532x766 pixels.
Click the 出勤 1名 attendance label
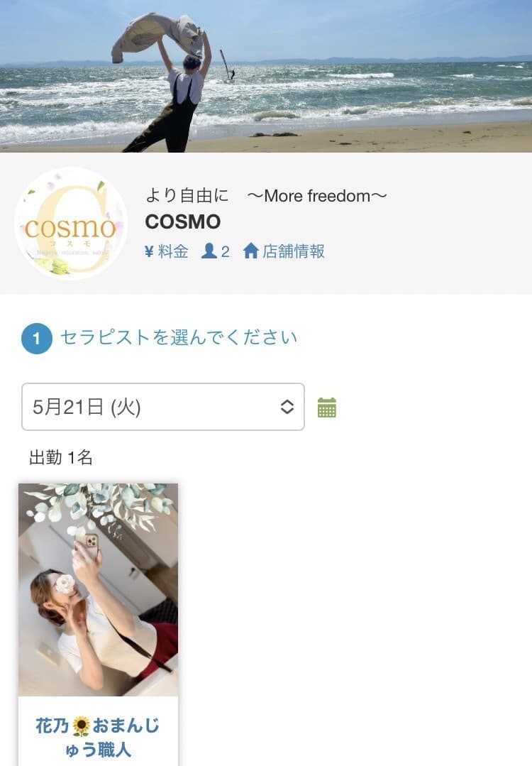pyautogui.click(x=61, y=458)
